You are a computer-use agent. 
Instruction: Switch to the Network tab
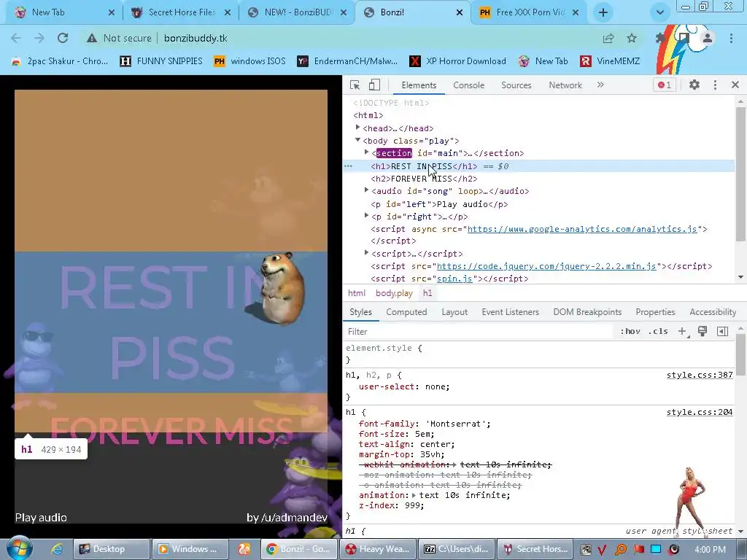click(565, 85)
